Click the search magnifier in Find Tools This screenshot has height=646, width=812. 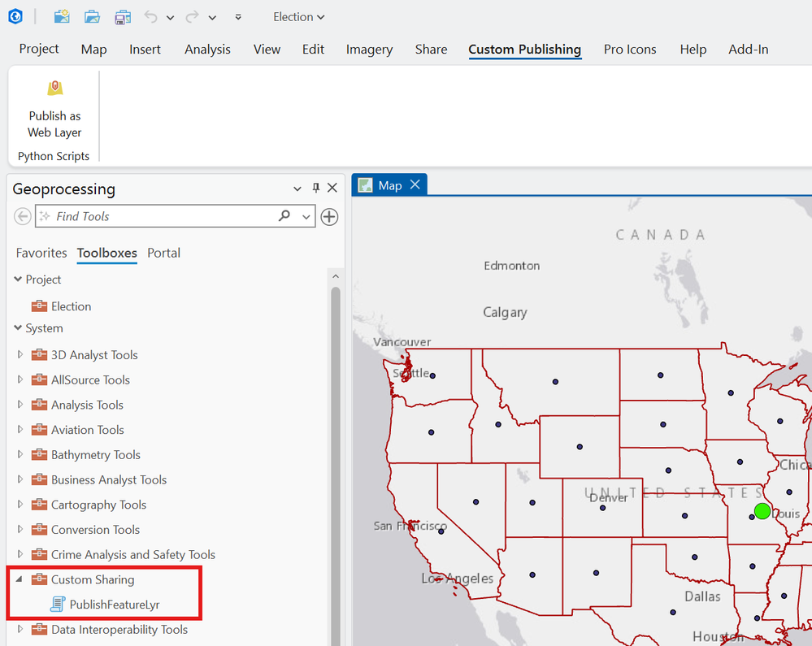click(x=284, y=215)
